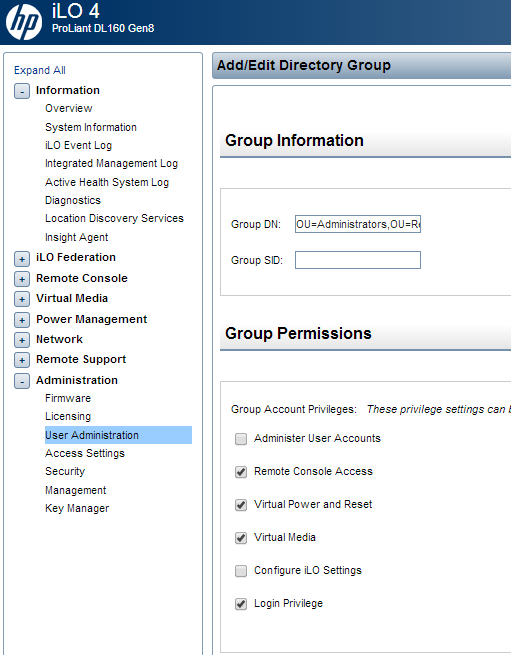Click the Group SID input field
Viewport: 511px width, 655px height.
(358, 260)
